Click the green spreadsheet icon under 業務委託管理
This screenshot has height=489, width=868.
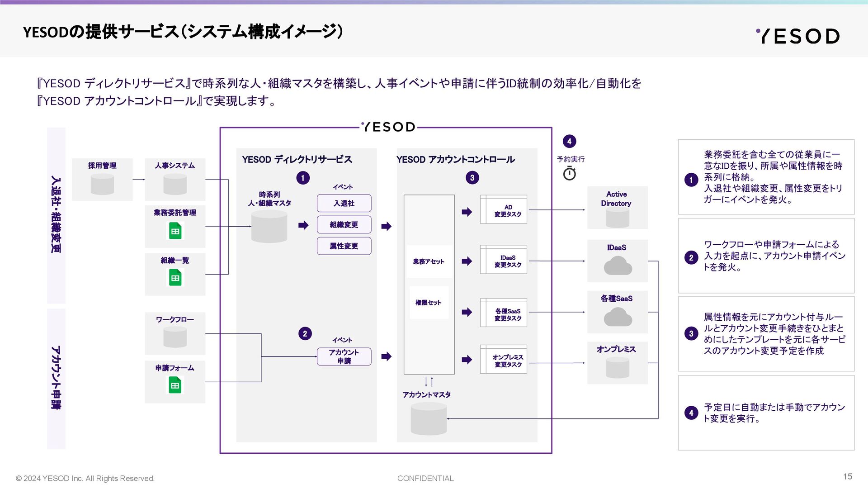click(x=175, y=231)
